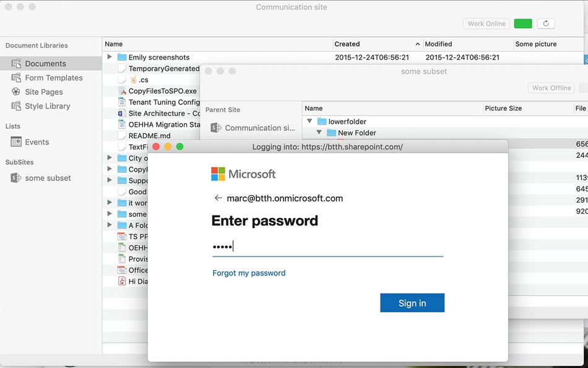
Task: Click the .cs file emoji icon
Action: click(134, 79)
